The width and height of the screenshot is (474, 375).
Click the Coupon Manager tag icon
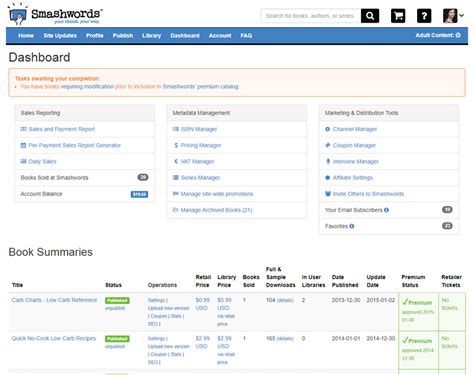click(328, 145)
